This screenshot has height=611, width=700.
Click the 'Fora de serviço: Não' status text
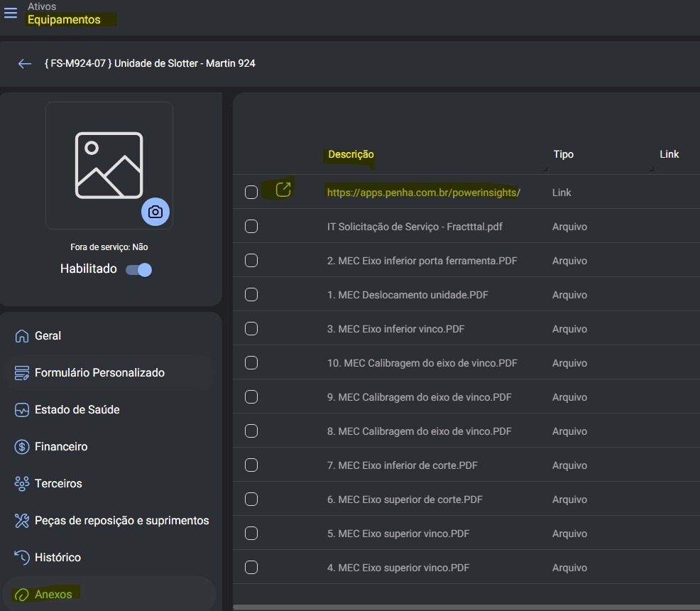[x=109, y=247]
